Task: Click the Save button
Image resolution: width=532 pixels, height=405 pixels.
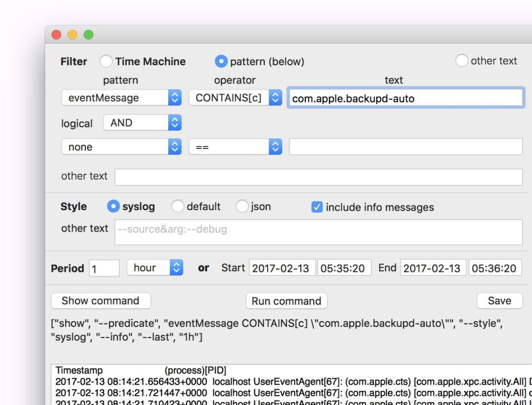Action: [x=499, y=301]
